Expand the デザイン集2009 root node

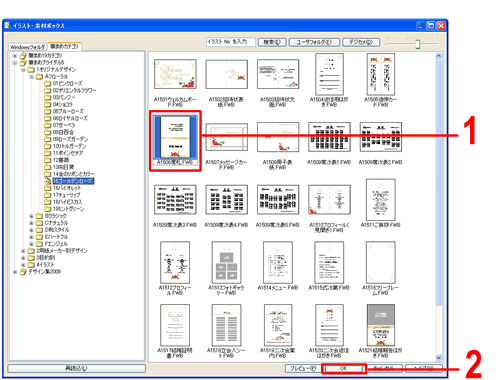tap(15, 272)
